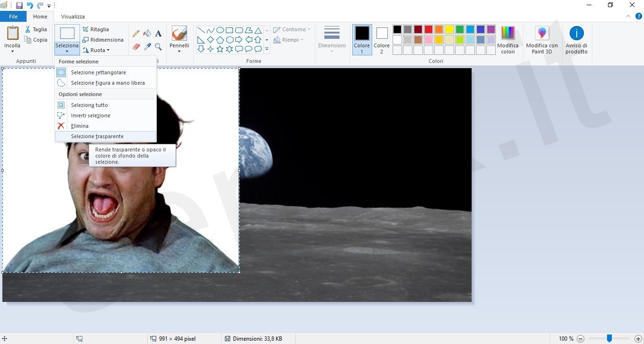644x344 pixels.
Task: Adjust the zoom slider handle
Action: (609, 339)
